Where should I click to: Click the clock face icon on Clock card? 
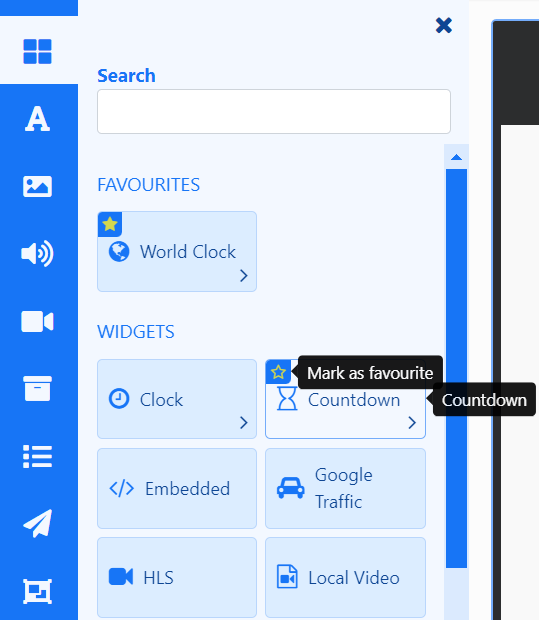tap(119, 399)
